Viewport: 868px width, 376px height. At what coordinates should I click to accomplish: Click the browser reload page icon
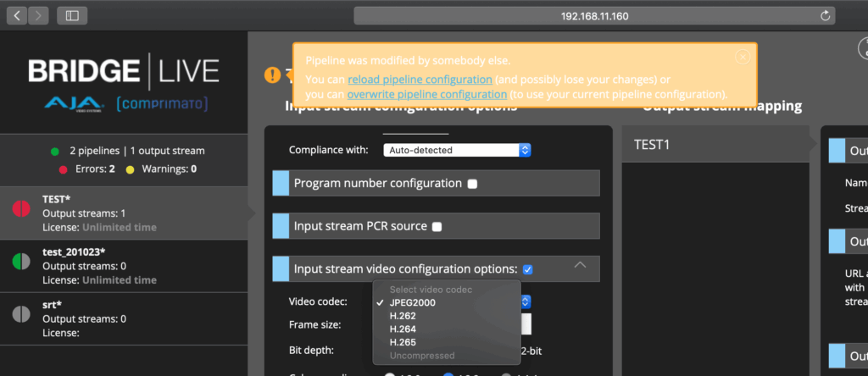click(825, 15)
